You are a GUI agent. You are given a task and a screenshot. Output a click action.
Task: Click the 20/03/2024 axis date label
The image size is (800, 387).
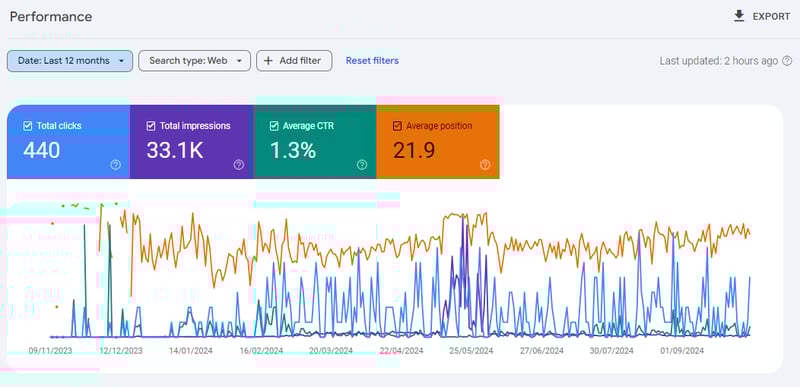point(331,351)
